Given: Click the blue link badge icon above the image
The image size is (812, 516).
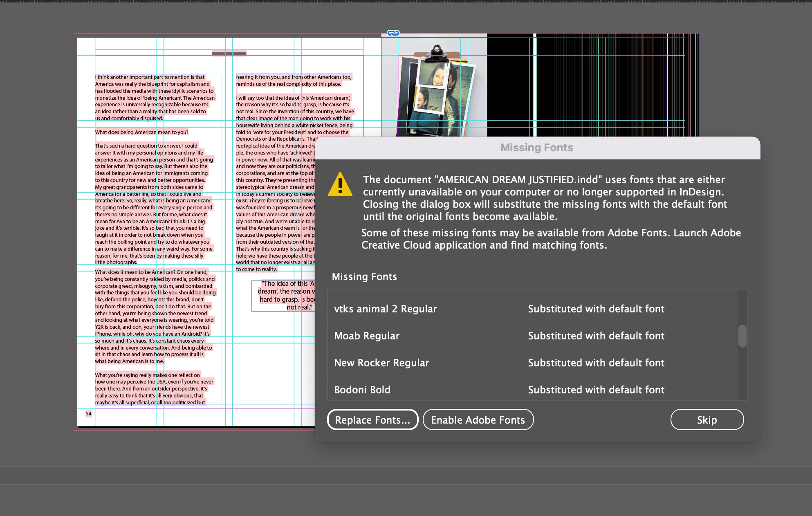Looking at the screenshot, I should click(393, 33).
